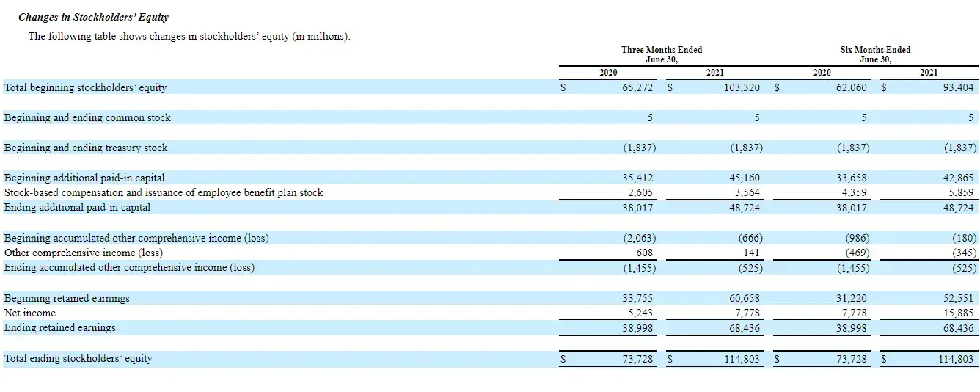Screen dimensions: 980x392
Task: Select the value (986)
Action: (856, 238)
